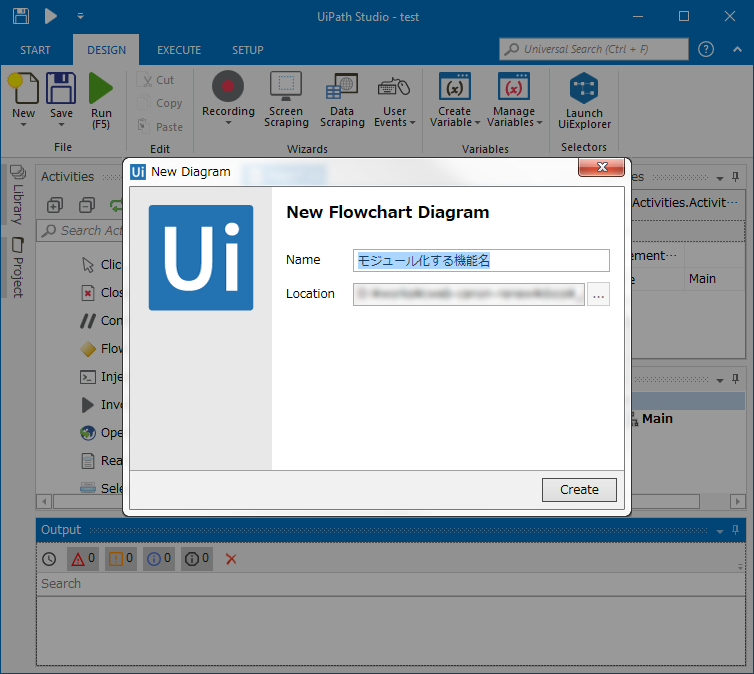Click the Name input field in dialog
This screenshot has height=674, width=754.
tap(481, 261)
